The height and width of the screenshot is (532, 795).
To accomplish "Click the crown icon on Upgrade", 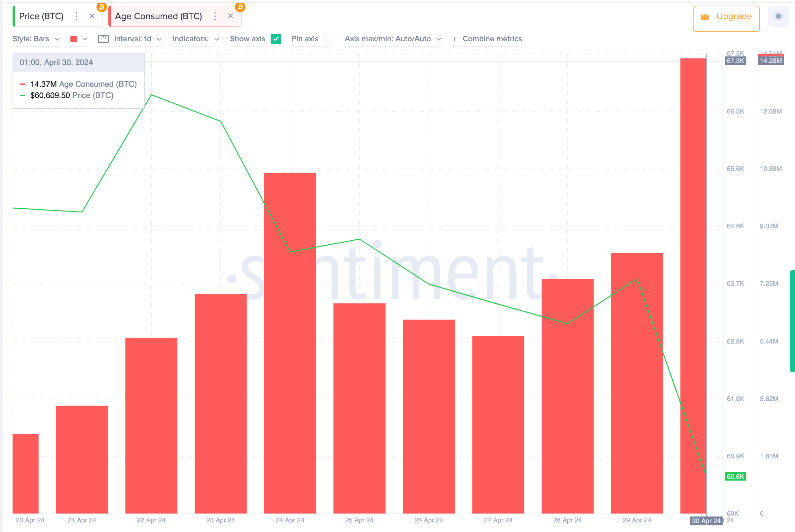I will (705, 17).
